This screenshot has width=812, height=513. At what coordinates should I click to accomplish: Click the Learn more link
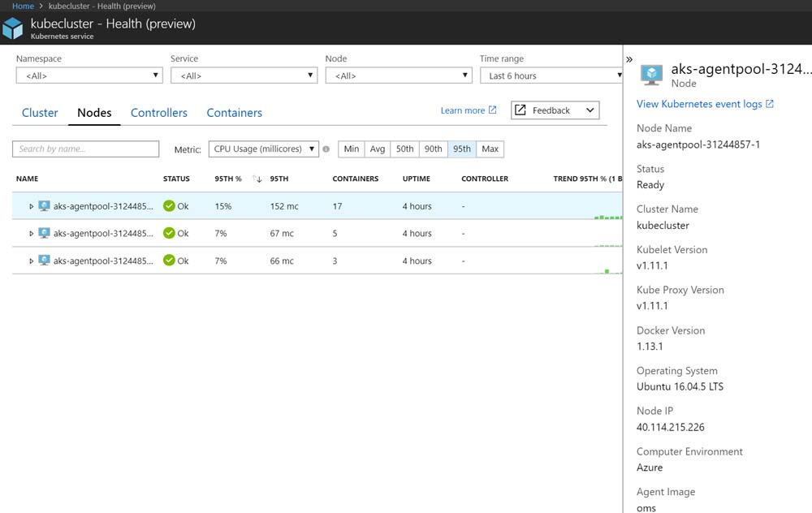click(x=468, y=110)
